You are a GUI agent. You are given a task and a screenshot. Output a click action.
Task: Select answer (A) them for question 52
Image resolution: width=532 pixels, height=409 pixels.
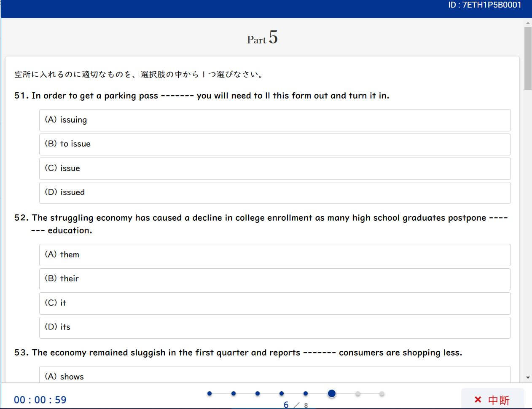pyautogui.click(x=275, y=255)
